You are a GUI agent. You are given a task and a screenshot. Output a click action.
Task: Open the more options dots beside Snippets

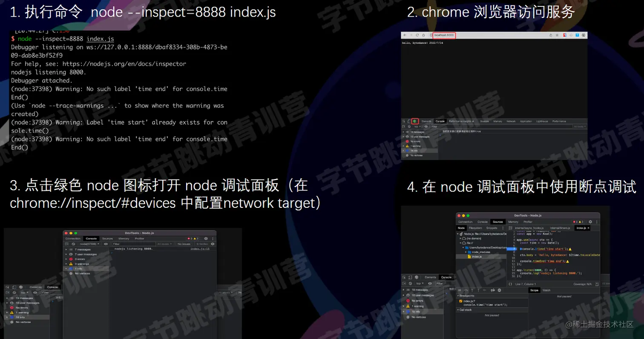(503, 228)
